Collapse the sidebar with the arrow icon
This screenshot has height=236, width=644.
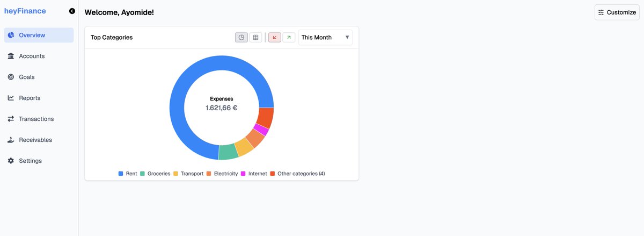click(x=72, y=11)
